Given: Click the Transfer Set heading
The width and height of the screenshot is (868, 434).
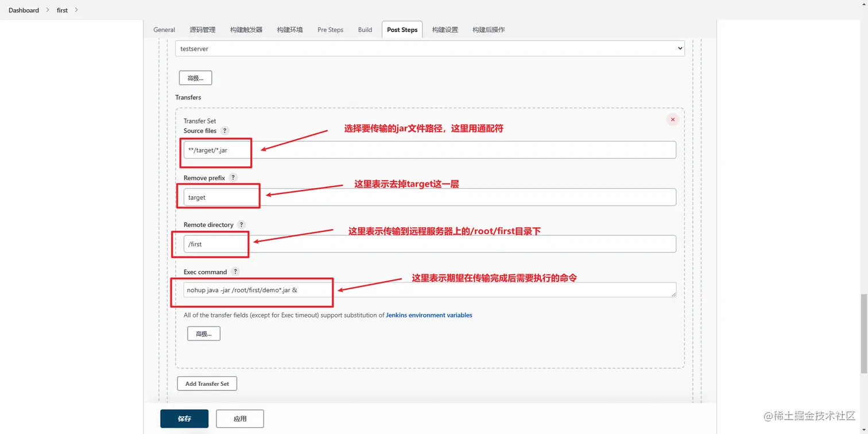Looking at the screenshot, I should tap(200, 121).
